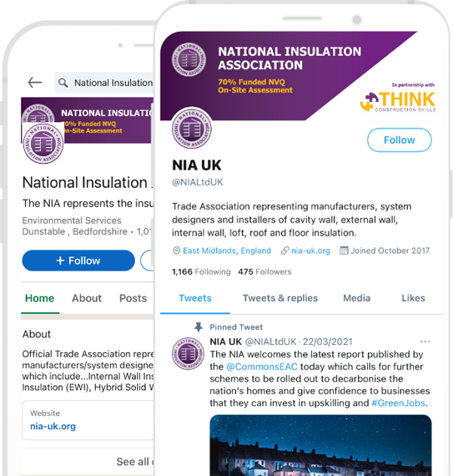Select the About tab on LinkedIn
Image resolution: width=453 pixels, height=476 pixels.
point(87,298)
